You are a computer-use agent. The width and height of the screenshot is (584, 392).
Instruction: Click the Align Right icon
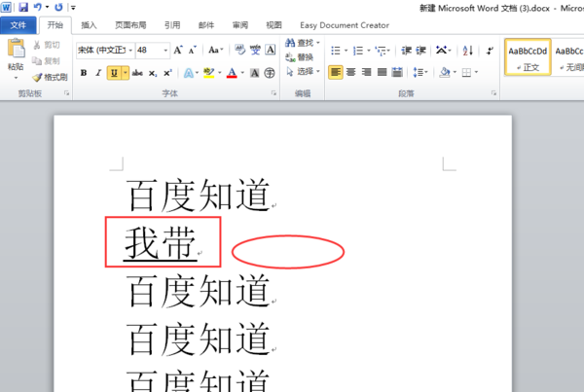point(367,72)
